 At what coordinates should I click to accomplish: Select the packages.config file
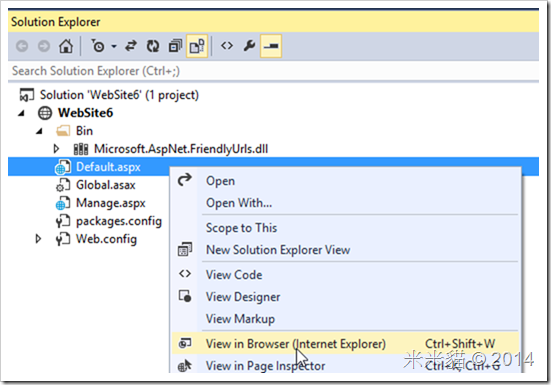tap(119, 221)
